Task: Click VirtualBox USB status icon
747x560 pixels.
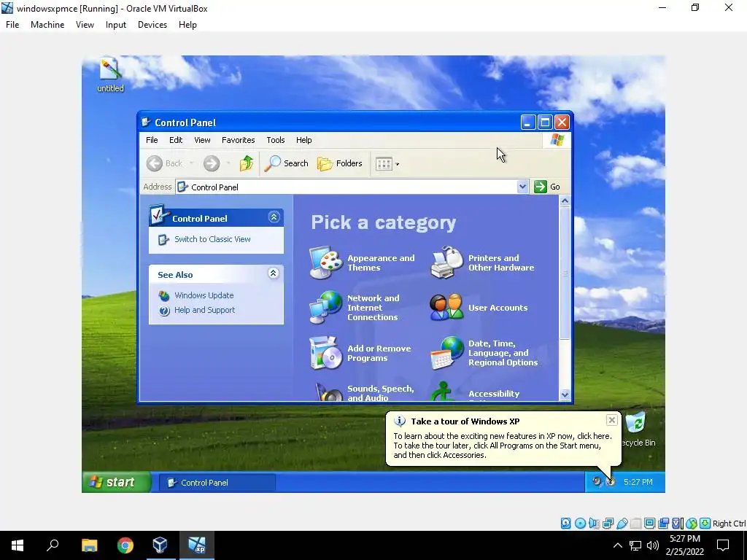Action: click(622, 524)
